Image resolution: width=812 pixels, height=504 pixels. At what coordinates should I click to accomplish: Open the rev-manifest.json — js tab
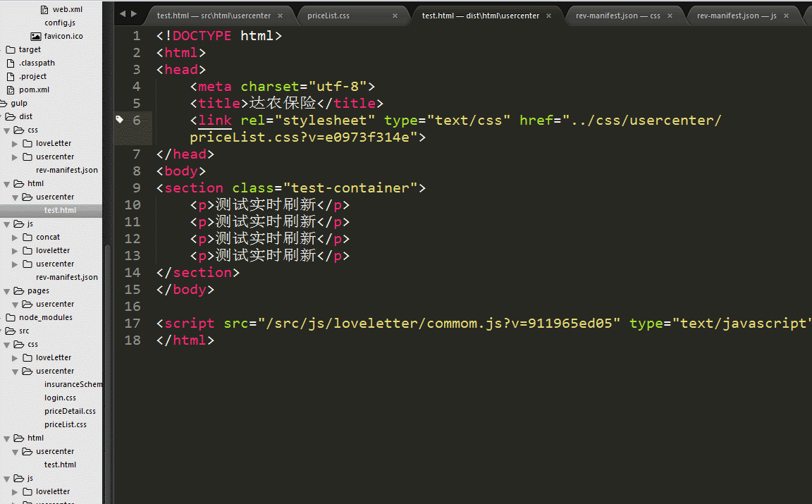coord(737,16)
